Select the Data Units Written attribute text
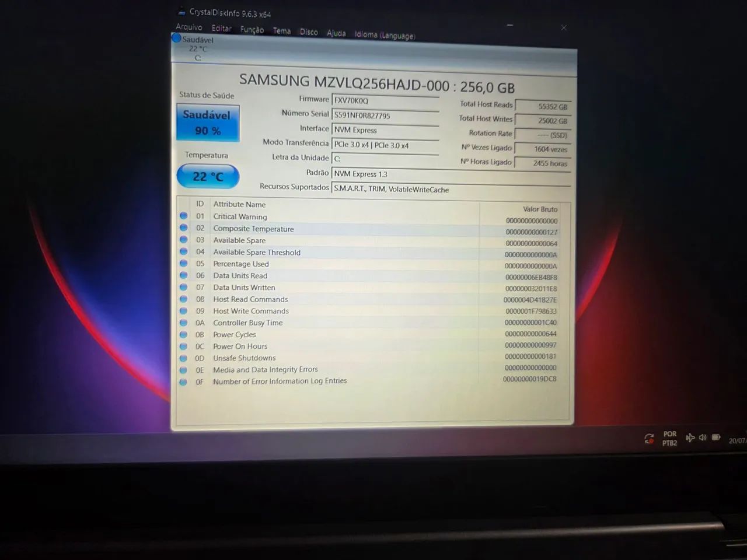Viewport: 747px width, 560px height. click(x=244, y=287)
